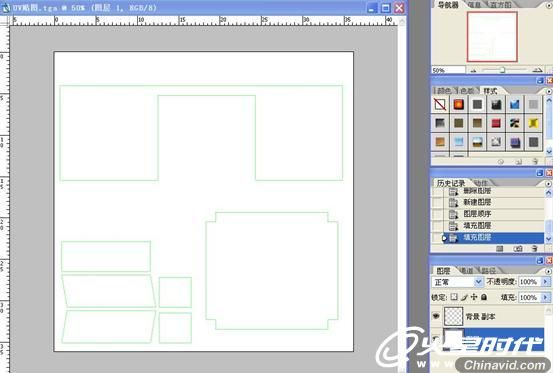Screen dimensions: 553x373
Task: Toggle the lock-all padlock icon
Action: (484, 298)
